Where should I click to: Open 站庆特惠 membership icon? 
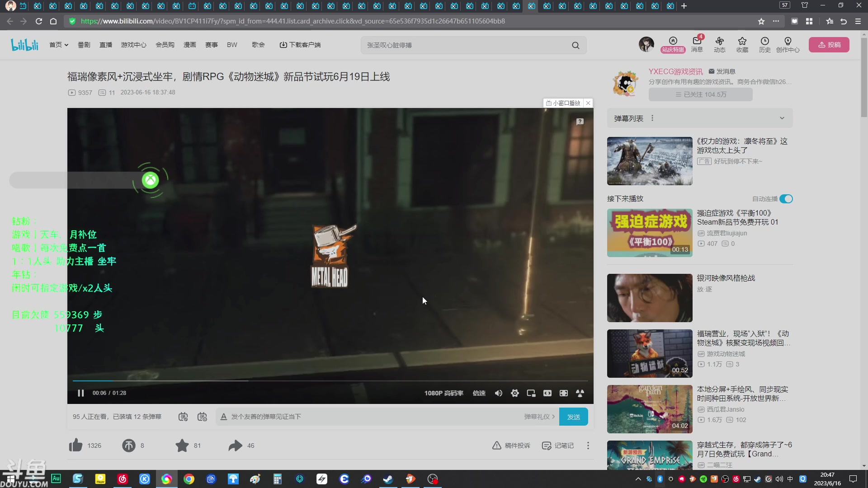[x=673, y=44]
